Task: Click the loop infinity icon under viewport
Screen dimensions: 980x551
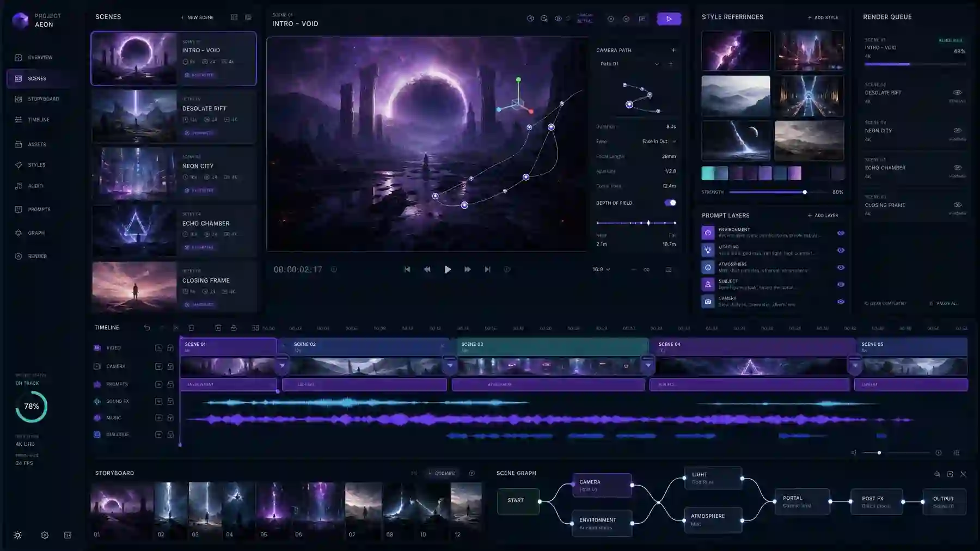Action: point(647,270)
